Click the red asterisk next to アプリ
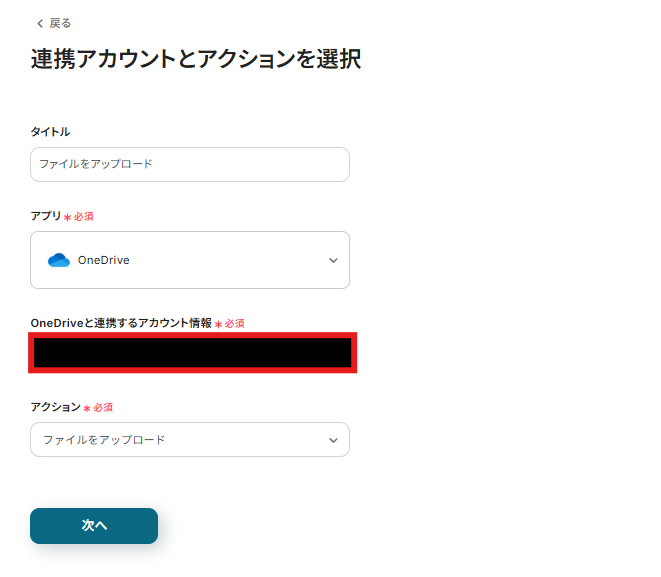The height and width of the screenshot is (577, 661). [x=67, y=217]
